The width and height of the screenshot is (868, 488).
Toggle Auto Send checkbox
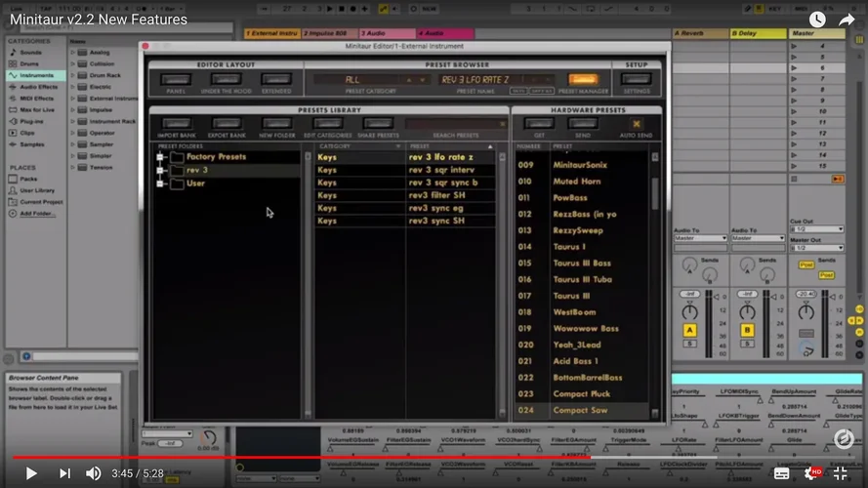(636, 124)
